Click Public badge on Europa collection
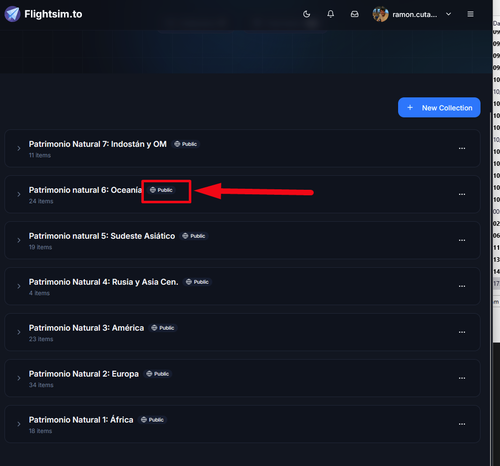Image resolution: width=500 pixels, height=466 pixels. coord(158,374)
